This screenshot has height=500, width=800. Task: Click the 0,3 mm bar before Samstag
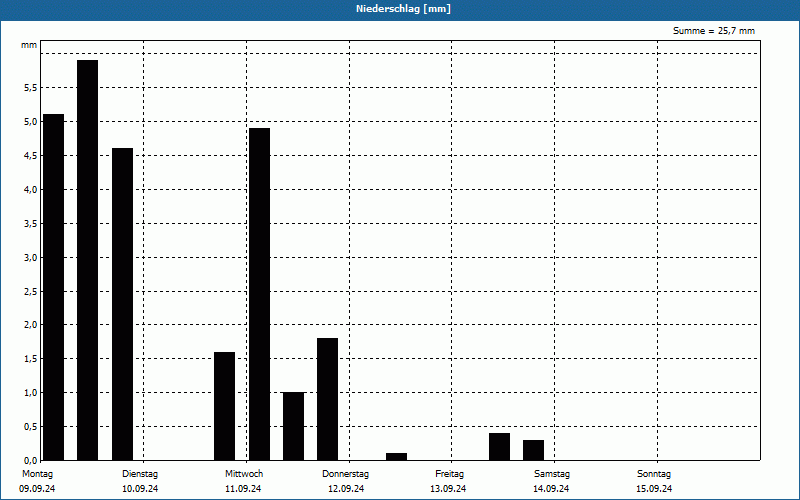click(534, 450)
